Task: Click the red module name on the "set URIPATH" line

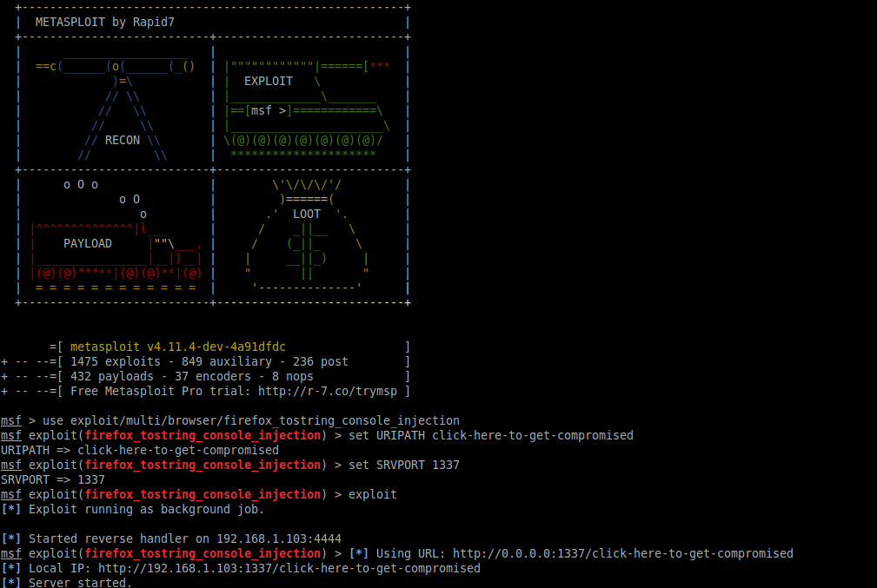Action: click(203, 435)
